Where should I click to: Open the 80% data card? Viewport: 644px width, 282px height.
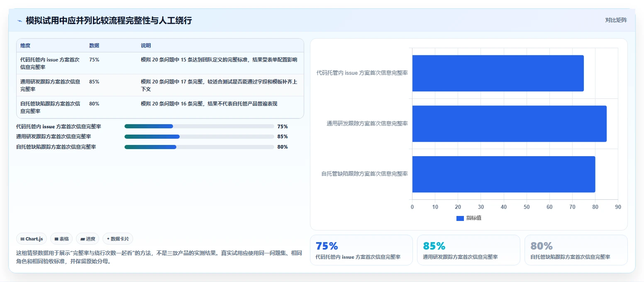tap(576, 250)
